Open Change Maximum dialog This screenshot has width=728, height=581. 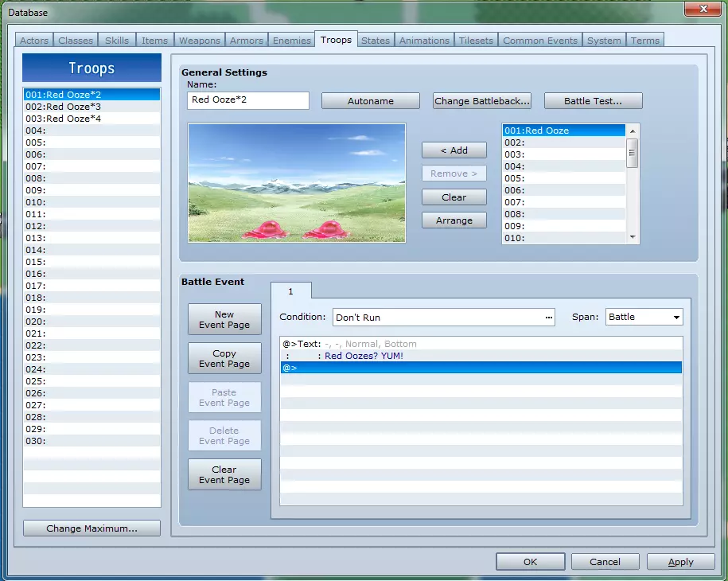pos(91,528)
